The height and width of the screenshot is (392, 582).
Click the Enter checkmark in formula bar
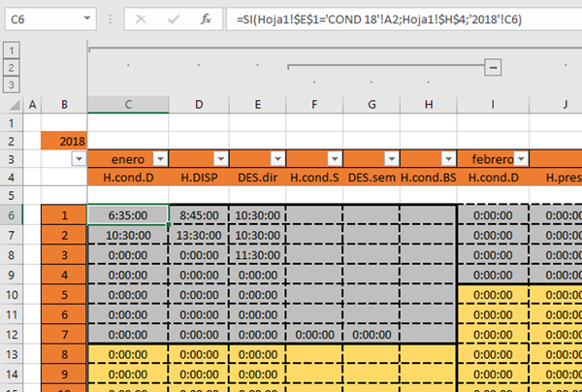pos(173,18)
